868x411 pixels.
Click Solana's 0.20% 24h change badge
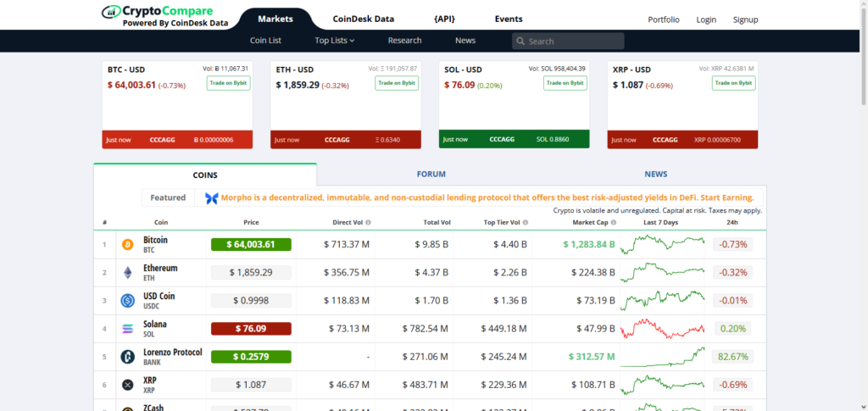pyautogui.click(x=732, y=329)
